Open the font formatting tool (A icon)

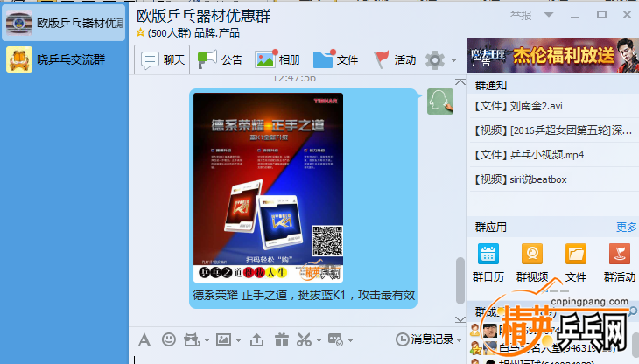[x=144, y=340]
